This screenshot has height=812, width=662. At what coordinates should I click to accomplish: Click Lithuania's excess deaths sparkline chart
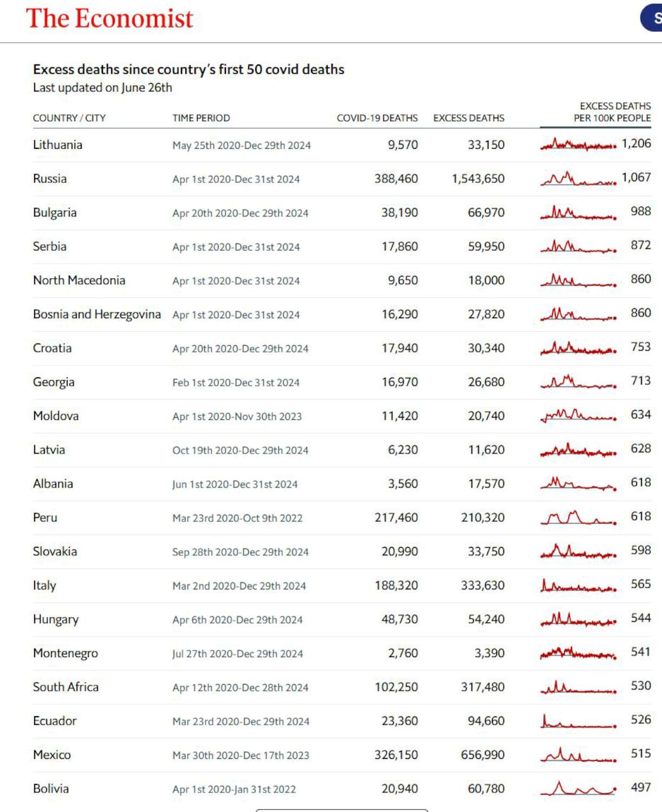578,145
